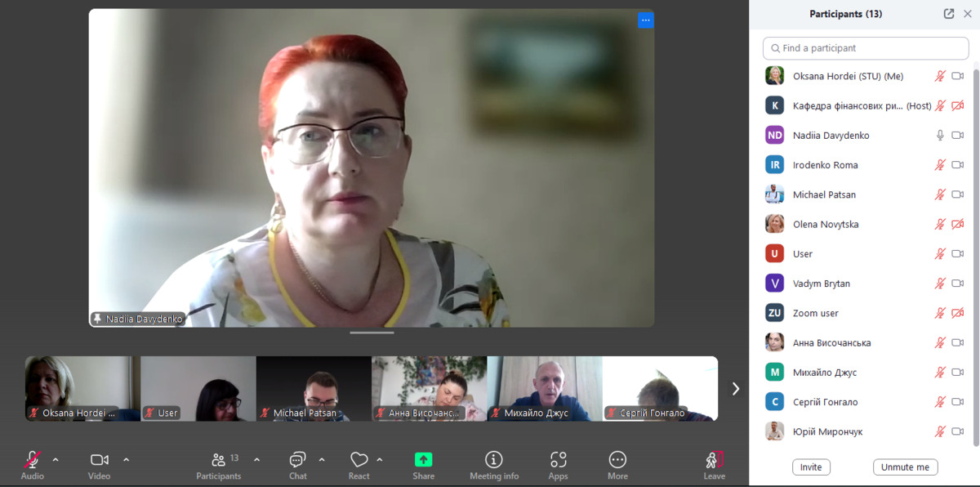Click the Invite button
This screenshot has width=980, height=487.
point(811,467)
